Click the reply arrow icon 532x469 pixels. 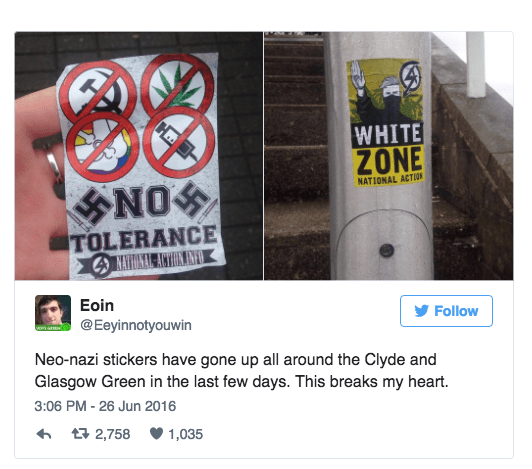pos(44,434)
